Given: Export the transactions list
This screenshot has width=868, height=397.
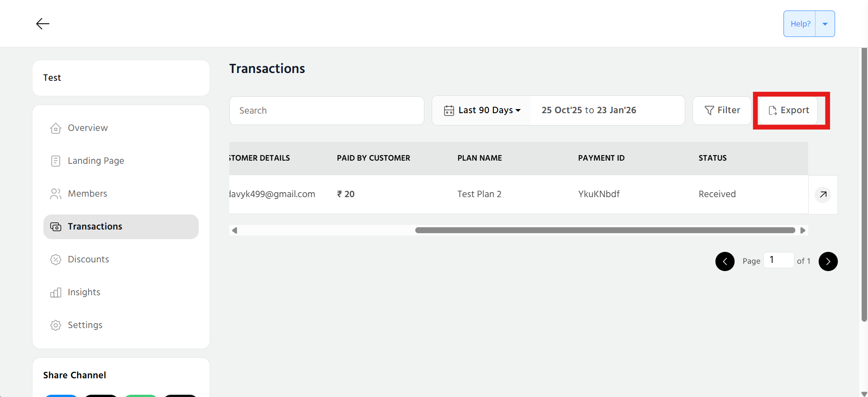Looking at the screenshot, I should click(789, 110).
